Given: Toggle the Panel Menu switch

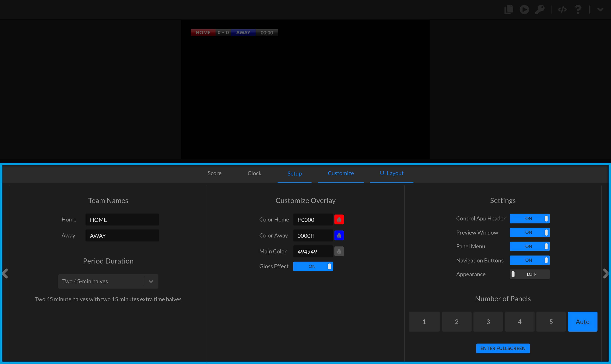Looking at the screenshot, I should pos(530,246).
